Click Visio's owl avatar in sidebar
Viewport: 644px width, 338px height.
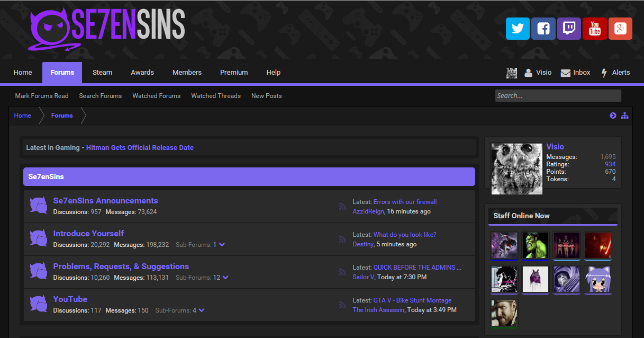517,169
